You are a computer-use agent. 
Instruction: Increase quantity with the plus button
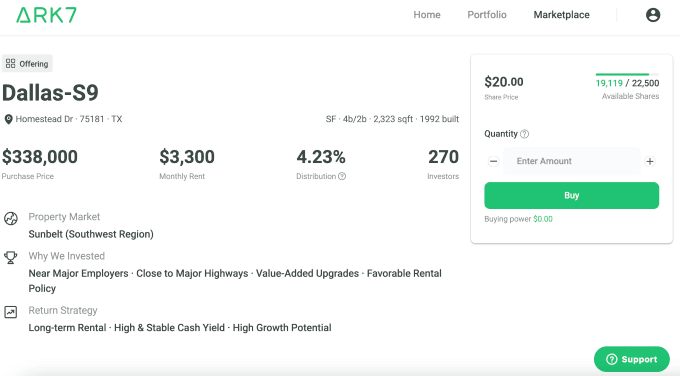[650, 161]
